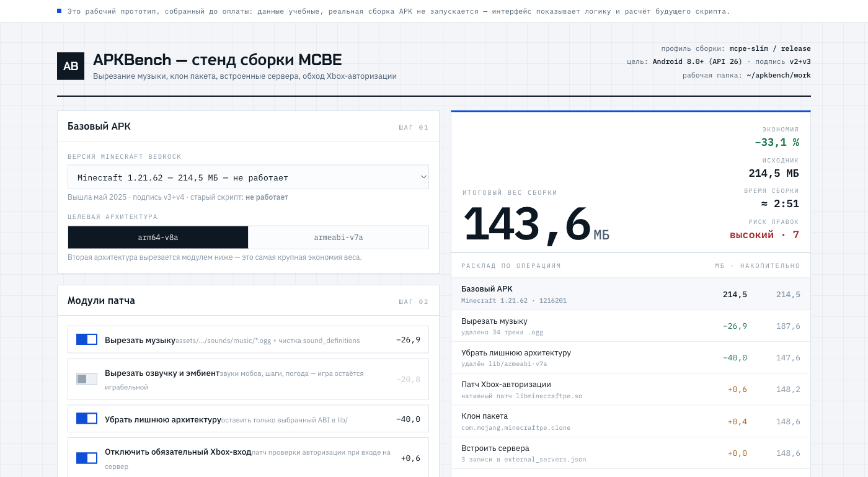Select the "Базовый APK" breakdown row

(631, 294)
